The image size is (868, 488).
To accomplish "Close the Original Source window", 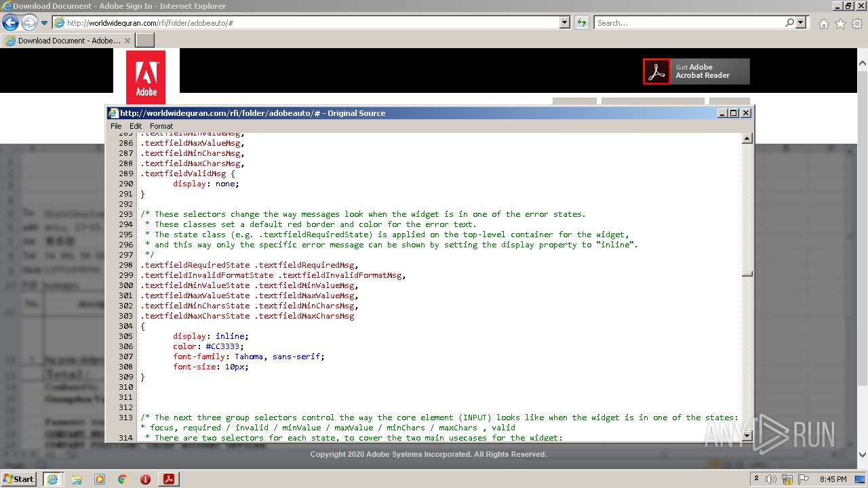I will tap(746, 113).
